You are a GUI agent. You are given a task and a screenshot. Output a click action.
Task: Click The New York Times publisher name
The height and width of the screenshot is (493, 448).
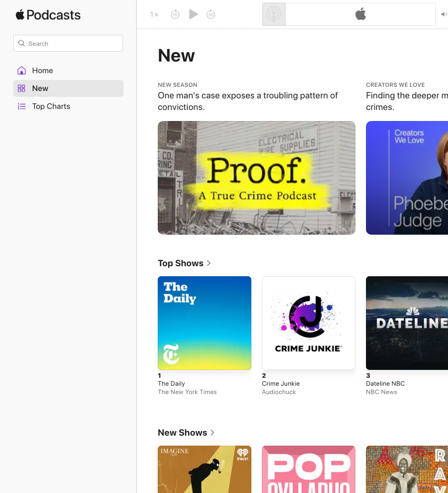pos(187,392)
